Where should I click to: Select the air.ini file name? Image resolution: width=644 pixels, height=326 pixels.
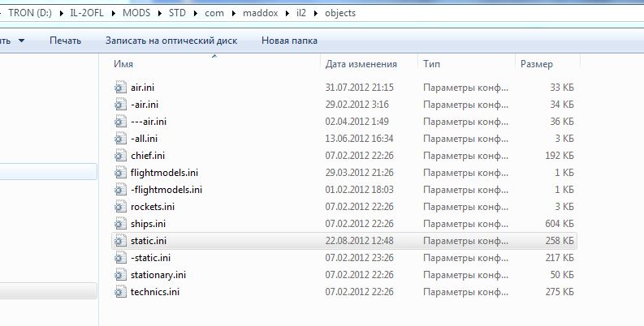coord(142,88)
